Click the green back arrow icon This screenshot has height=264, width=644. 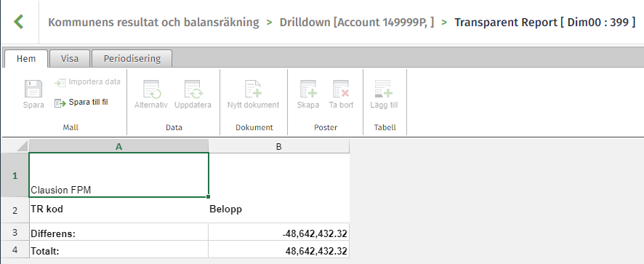[x=18, y=22]
